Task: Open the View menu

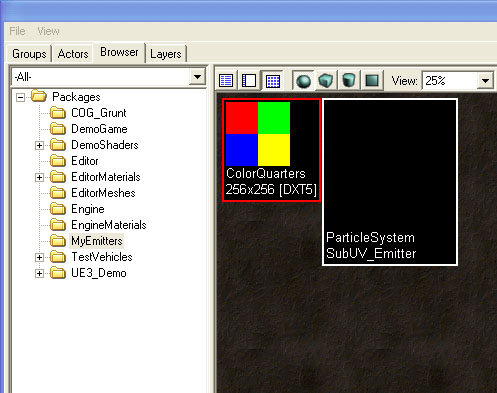Action: click(48, 31)
